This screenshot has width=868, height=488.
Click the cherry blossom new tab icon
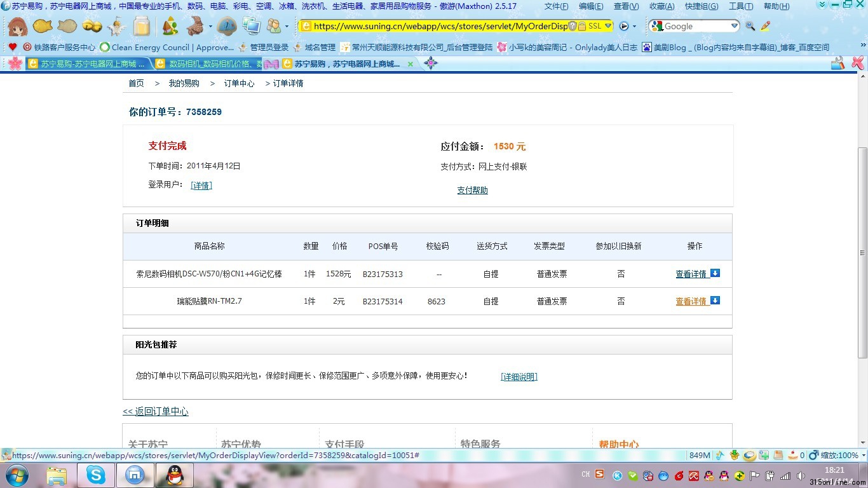coord(15,64)
